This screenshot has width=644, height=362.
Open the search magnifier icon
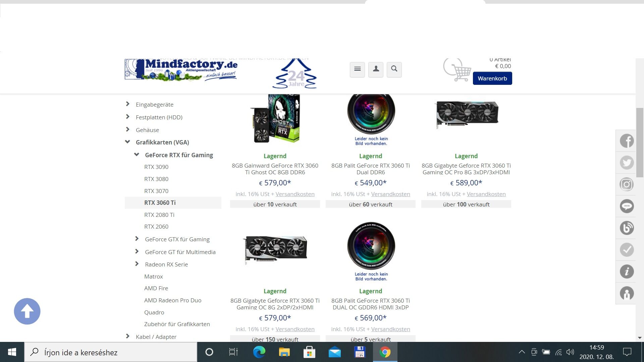point(394,69)
